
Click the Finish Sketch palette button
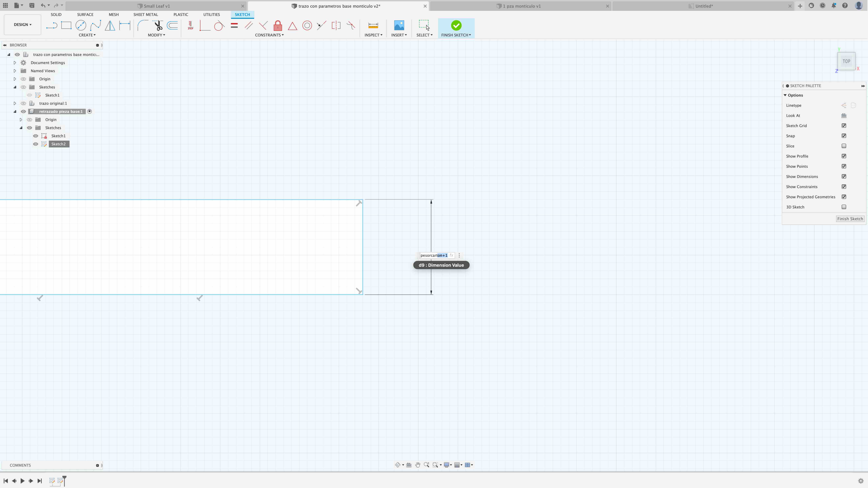click(850, 219)
